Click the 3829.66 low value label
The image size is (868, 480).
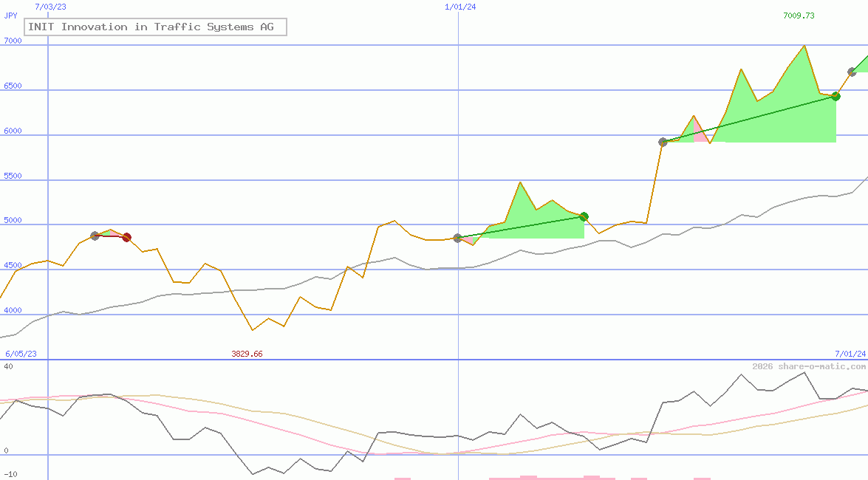click(x=247, y=354)
